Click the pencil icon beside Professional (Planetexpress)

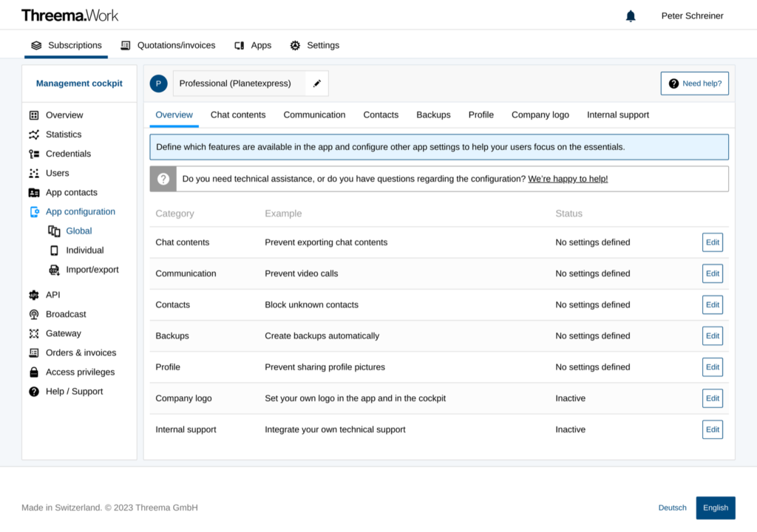317,83
